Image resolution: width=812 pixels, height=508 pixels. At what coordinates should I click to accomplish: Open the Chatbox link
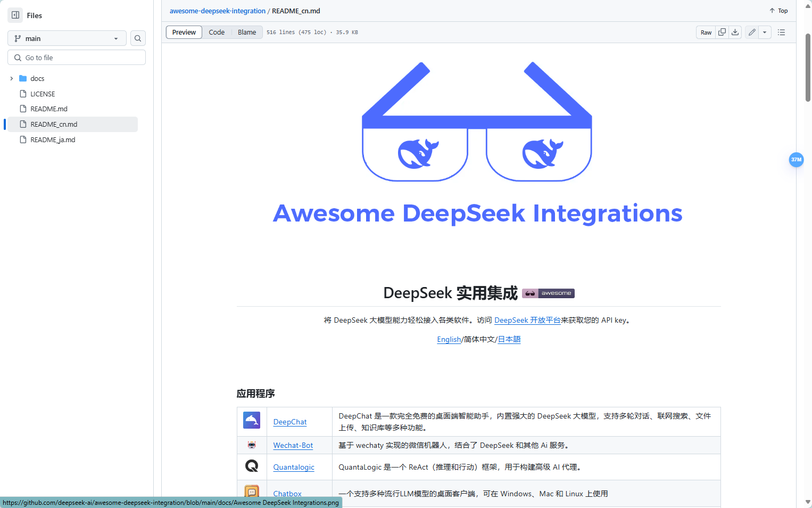point(287,494)
